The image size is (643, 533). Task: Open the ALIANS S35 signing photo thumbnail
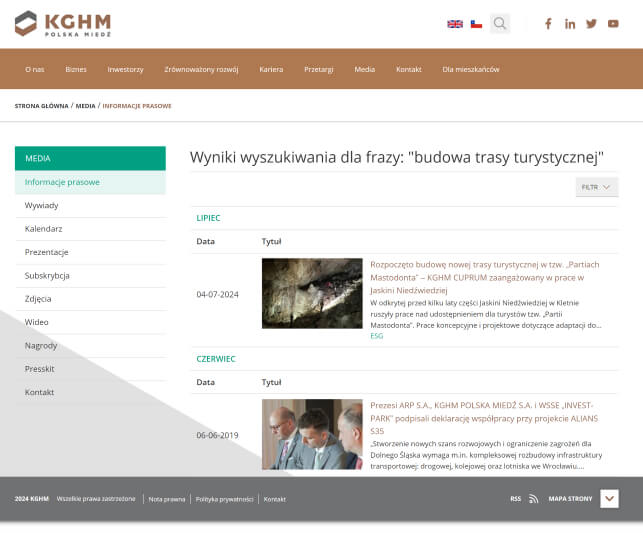pos(312,434)
